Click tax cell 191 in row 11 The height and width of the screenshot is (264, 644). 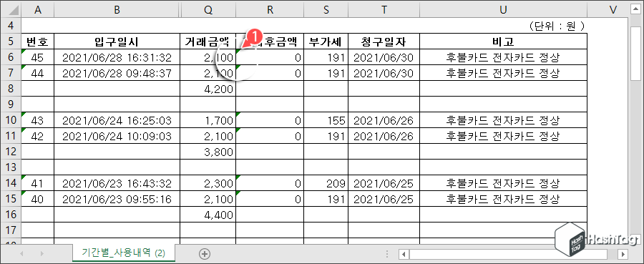pos(326,136)
